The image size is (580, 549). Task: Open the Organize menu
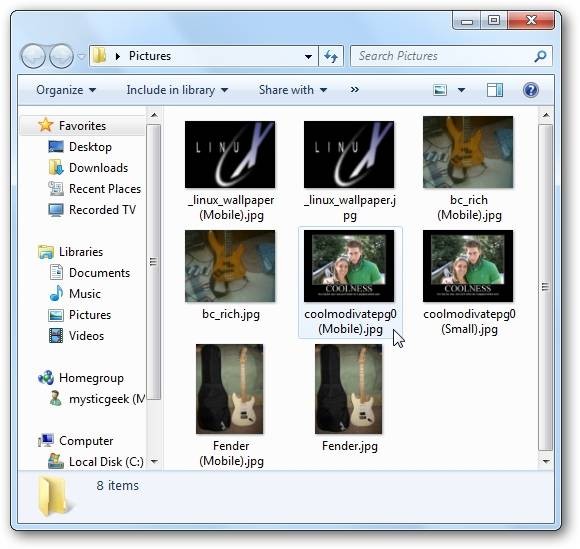(66, 90)
